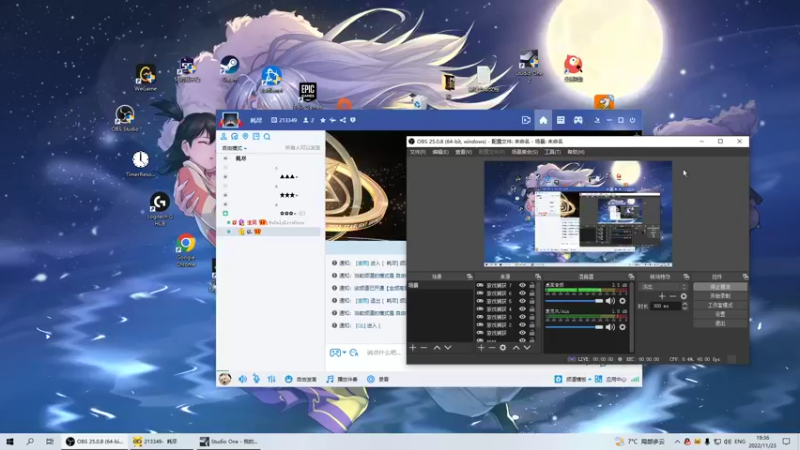This screenshot has width=800, height=450.
Task: Click the speaker icon in YY bottom bar
Action: (x=242, y=379)
